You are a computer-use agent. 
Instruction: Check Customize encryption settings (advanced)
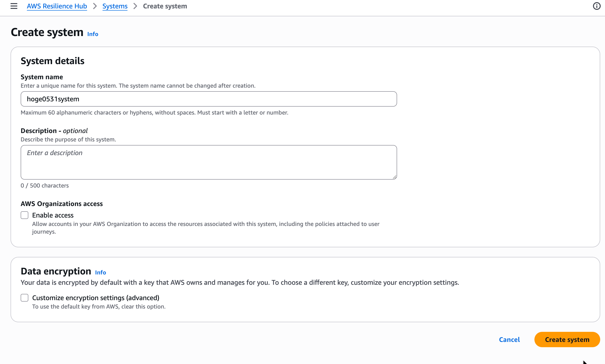pyautogui.click(x=24, y=298)
